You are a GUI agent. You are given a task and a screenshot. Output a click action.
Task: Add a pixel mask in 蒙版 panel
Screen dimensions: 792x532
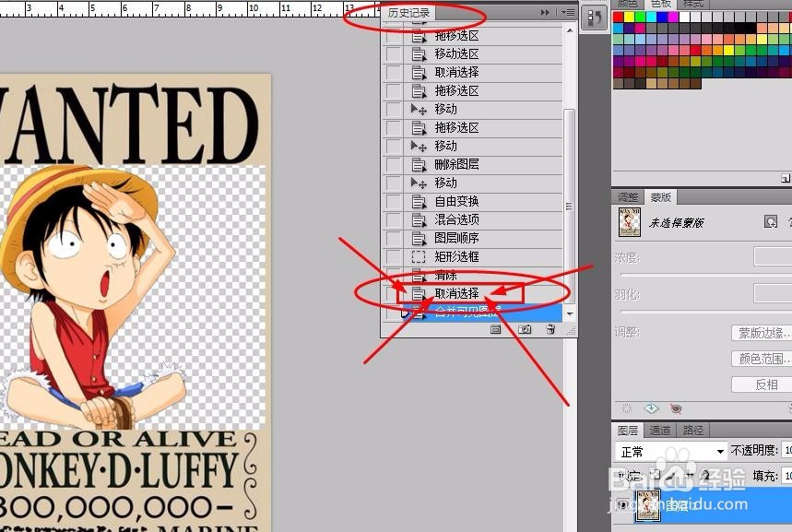[x=771, y=221]
